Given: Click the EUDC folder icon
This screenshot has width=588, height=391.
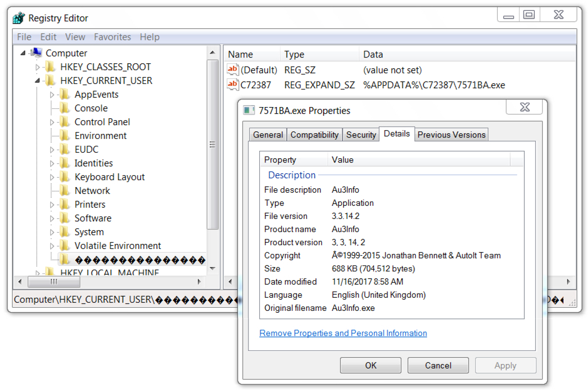Looking at the screenshot, I should pos(64,150).
